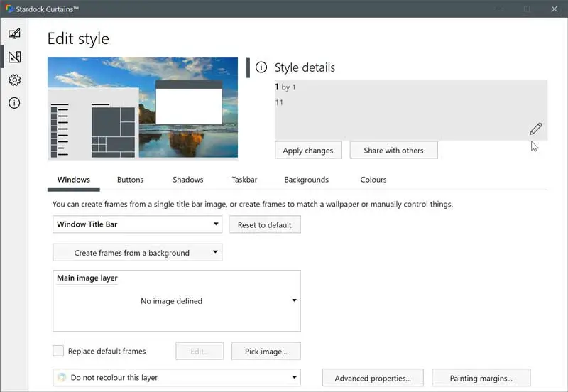Click the style description '11'
Viewport: 568px width, 392px height.
[x=279, y=102]
